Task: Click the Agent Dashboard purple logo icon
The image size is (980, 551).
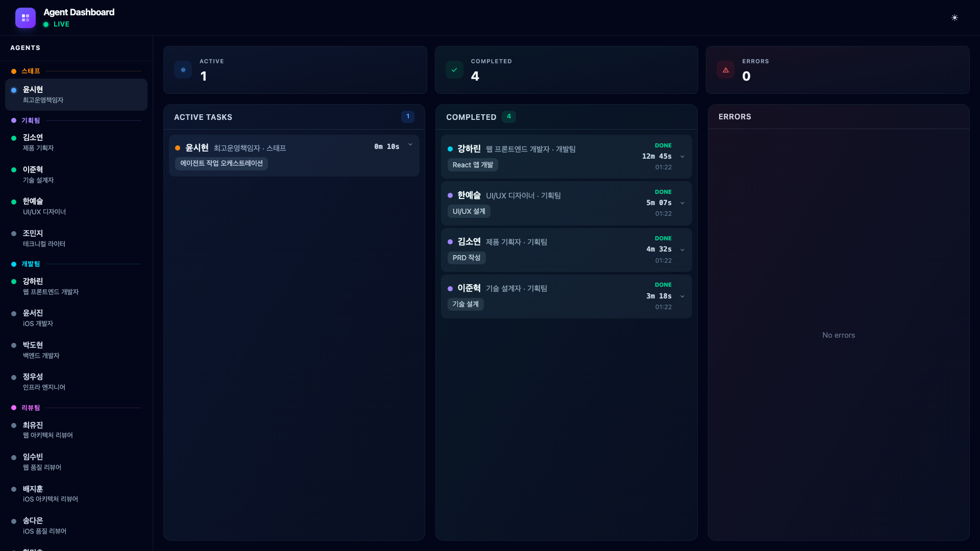Action: (26, 18)
